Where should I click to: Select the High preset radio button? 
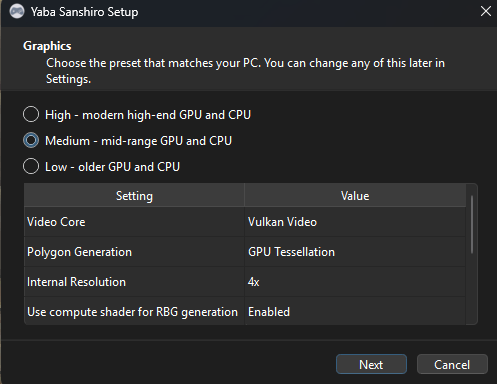[31, 114]
